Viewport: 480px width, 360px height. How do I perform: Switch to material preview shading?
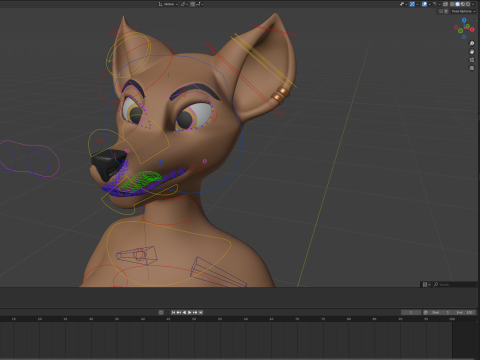pyautogui.click(x=463, y=4)
